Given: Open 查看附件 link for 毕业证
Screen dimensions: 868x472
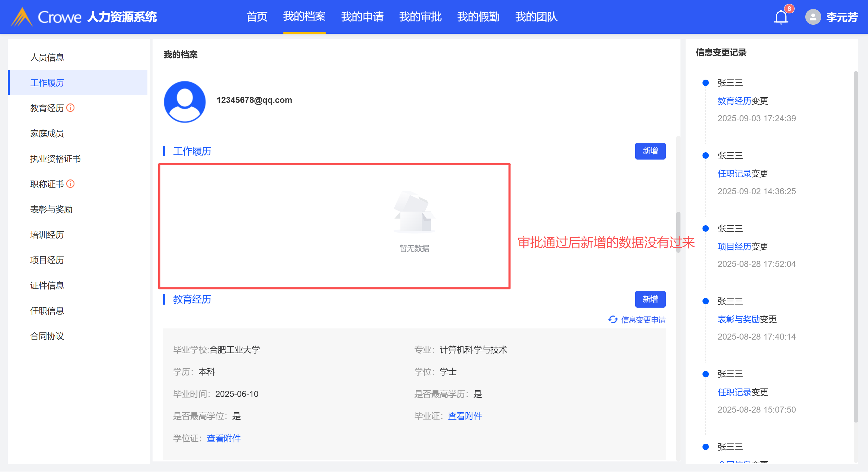Looking at the screenshot, I should [465, 416].
